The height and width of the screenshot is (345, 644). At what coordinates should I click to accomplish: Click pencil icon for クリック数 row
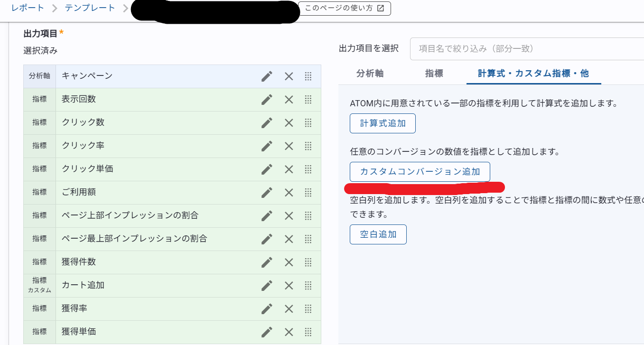(x=267, y=123)
